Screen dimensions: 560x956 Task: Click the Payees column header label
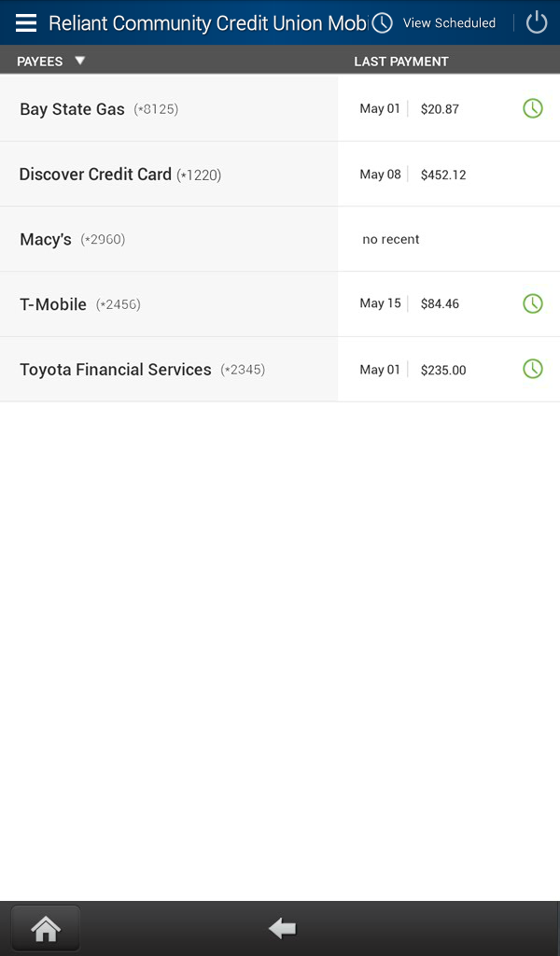click(40, 62)
